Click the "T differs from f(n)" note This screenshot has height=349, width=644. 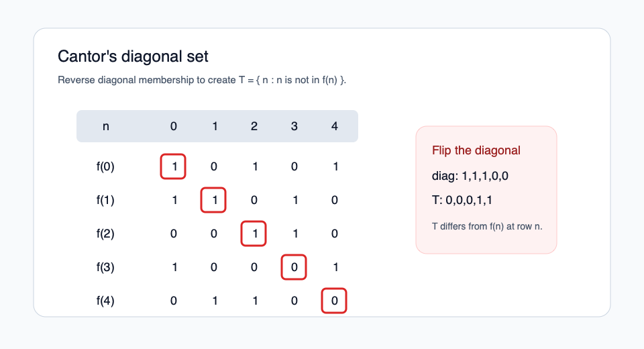(x=487, y=226)
